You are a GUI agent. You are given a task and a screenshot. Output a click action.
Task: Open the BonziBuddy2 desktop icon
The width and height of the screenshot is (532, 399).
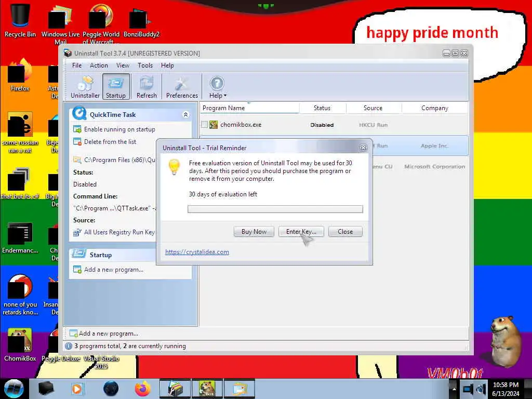tap(141, 22)
